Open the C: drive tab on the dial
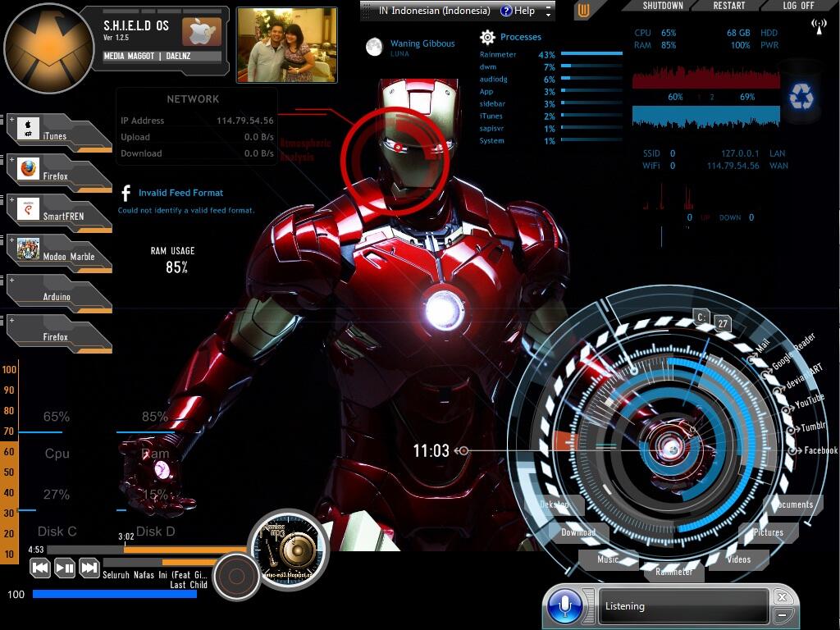The height and width of the screenshot is (630, 840). 701,317
